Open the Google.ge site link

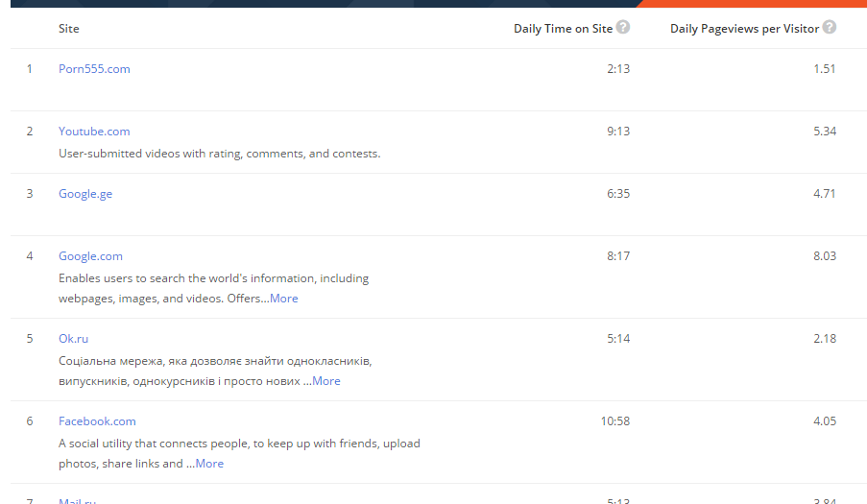[85, 194]
